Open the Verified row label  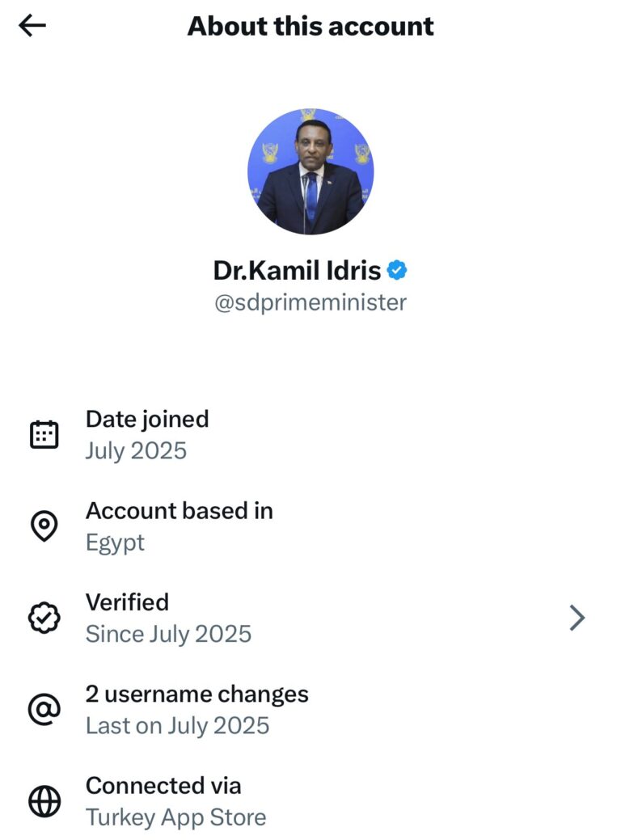tap(127, 602)
